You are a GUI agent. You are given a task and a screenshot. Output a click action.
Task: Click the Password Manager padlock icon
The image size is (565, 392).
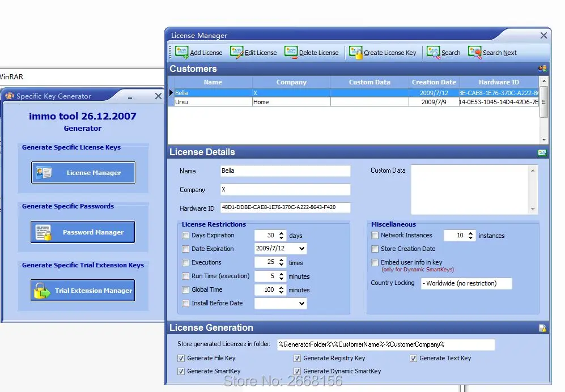[44, 232]
